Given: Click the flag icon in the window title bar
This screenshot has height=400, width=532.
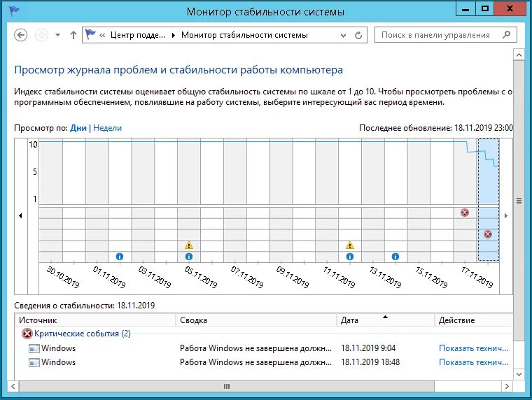Looking at the screenshot, I should pyautogui.click(x=15, y=11).
